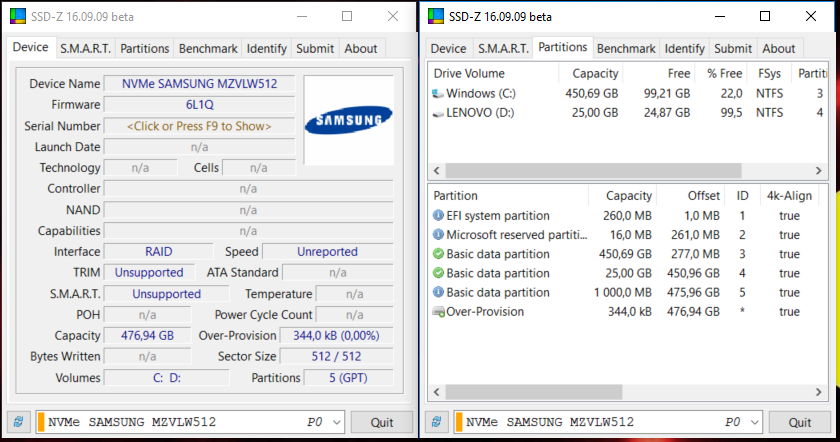Screen dimensions: 840x442
Task: Open drive selector dropdown in right window
Action: [754, 422]
